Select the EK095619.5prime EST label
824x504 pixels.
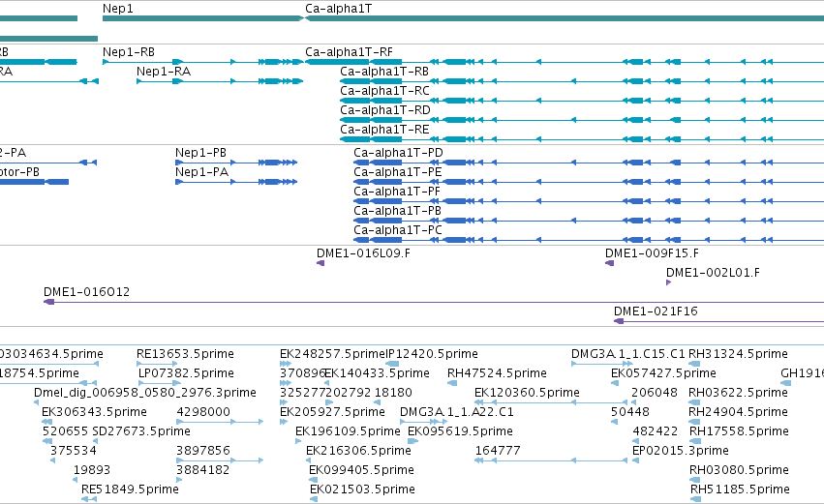coord(460,432)
